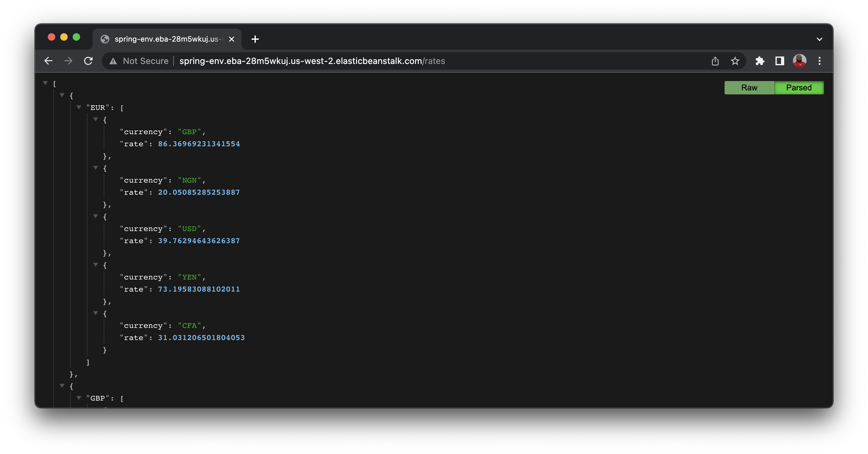Click the "GBP" currency value
This screenshot has height=454, width=868.
coord(189,132)
